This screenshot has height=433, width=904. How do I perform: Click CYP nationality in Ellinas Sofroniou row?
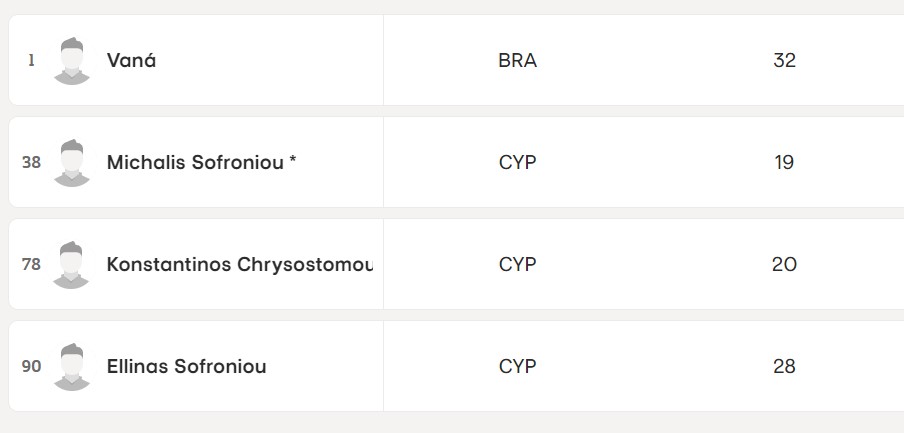[517, 367]
